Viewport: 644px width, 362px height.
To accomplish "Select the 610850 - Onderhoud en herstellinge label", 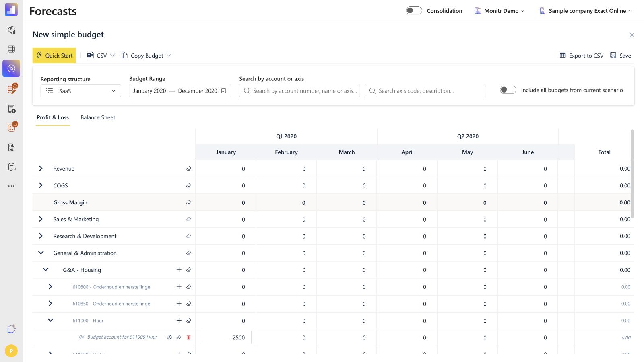I will point(111,304).
